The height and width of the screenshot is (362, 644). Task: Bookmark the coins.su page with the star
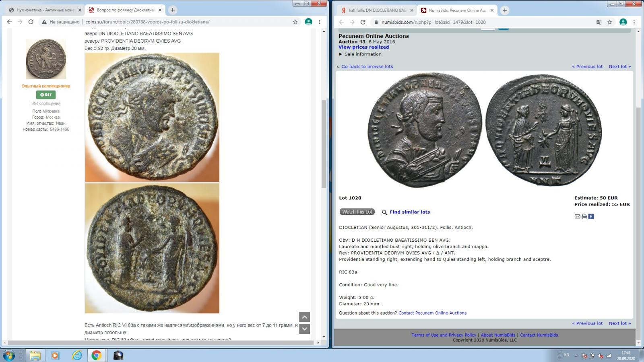point(295,22)
